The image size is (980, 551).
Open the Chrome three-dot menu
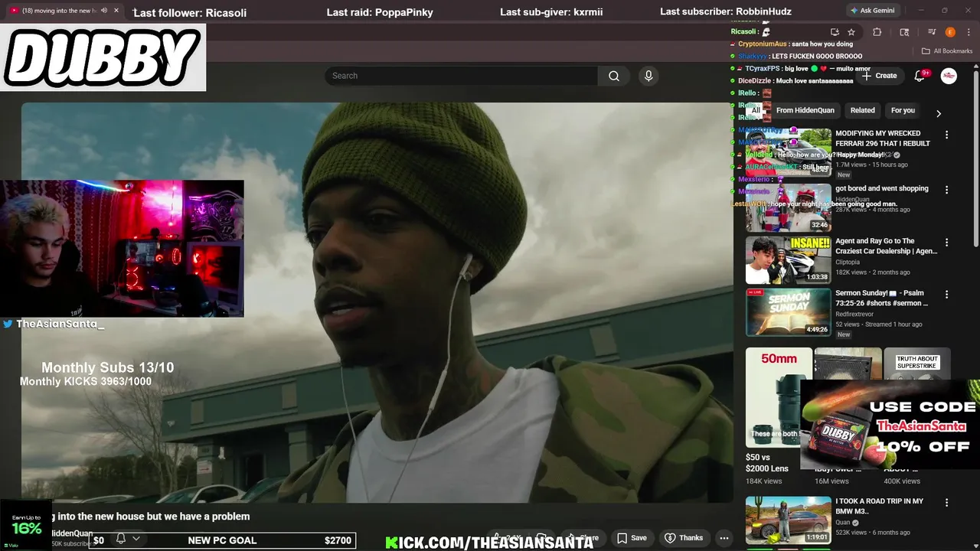pos(969,32)
